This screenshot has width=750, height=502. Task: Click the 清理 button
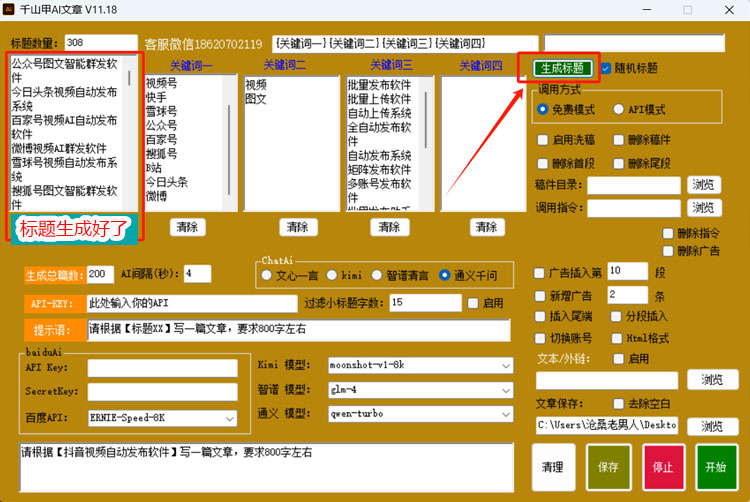[x=553, y=467]
